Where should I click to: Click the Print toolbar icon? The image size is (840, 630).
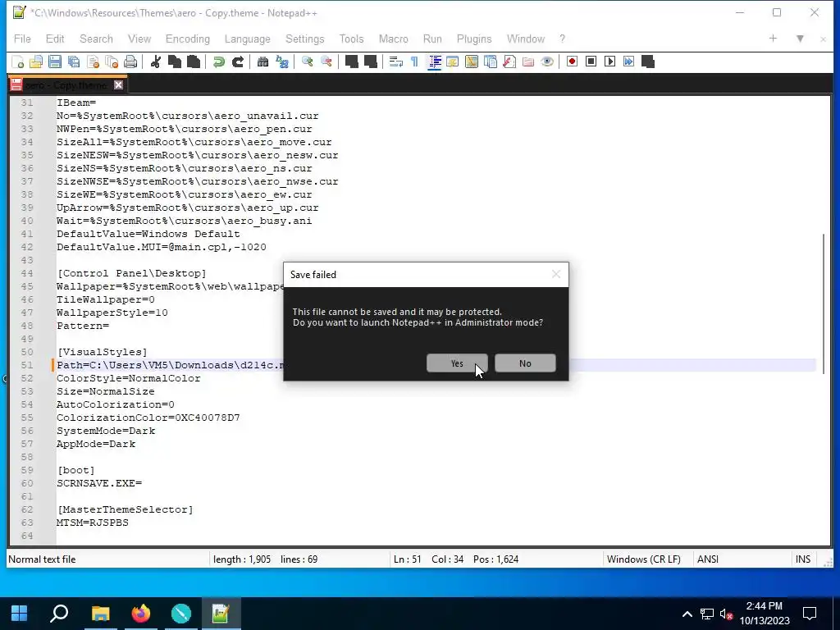click(130, 62)
